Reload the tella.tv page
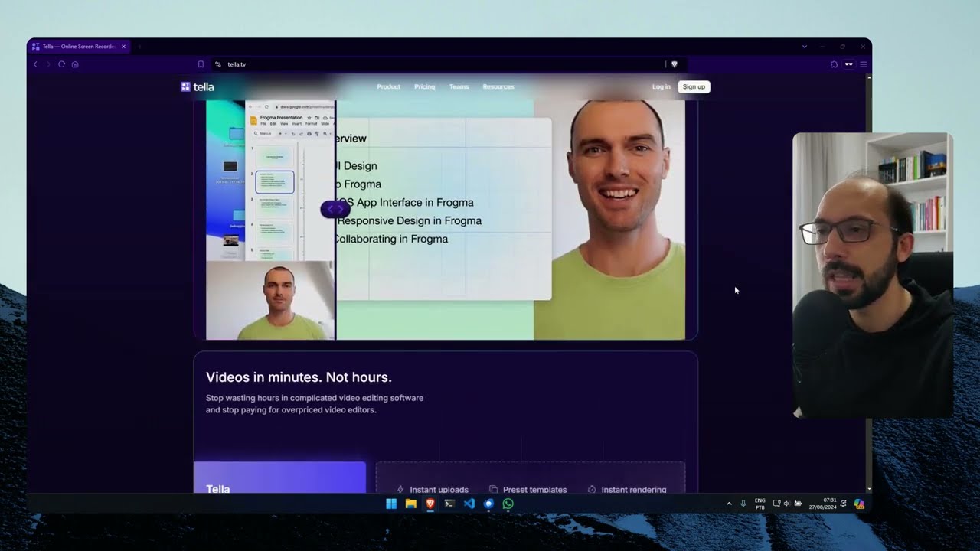The image size is (980, 551). 61,64
